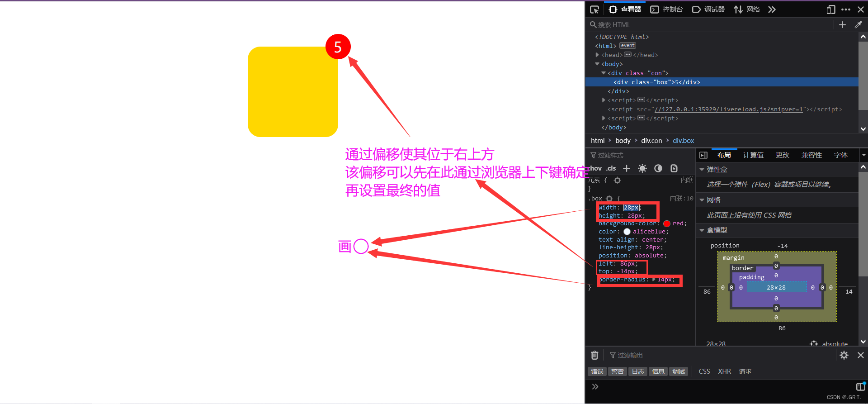Highlight elements matching .box selector
This screenshot has width=868, height=404.
[609, 199]
